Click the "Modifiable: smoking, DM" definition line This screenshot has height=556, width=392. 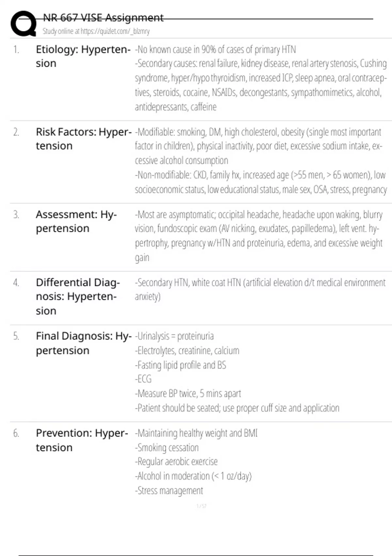(258, 132)
